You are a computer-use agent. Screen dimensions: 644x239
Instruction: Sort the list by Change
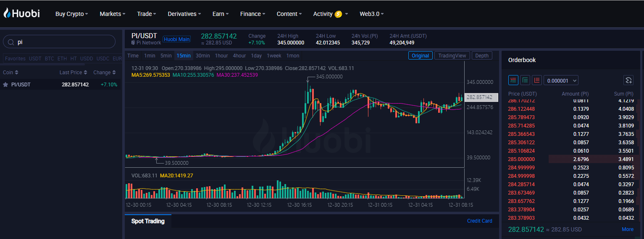click(104, 73)
